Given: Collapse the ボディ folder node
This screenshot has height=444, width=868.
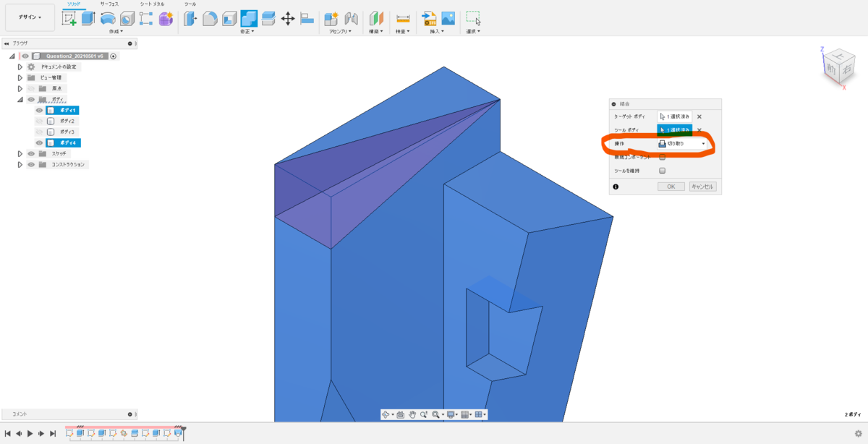Looking at the screenshot, I should (x=20, y=99).
